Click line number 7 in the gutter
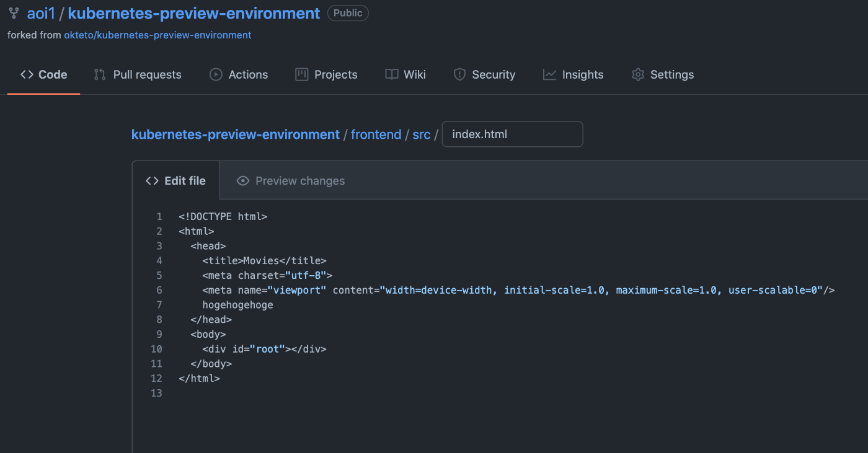868x453 pixels. pos(159,305)
